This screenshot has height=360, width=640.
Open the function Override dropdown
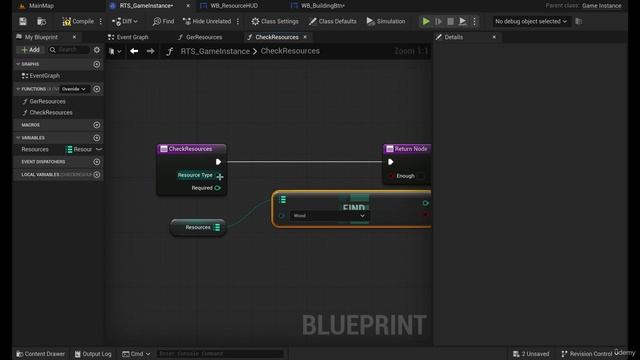coord(74,89)
